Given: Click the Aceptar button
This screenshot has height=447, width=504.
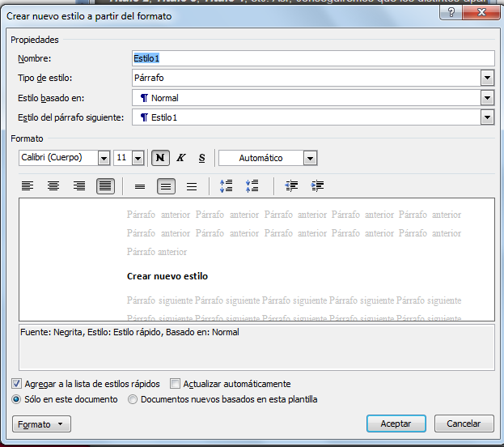Looking at the screenshot, I should point(396,424).
